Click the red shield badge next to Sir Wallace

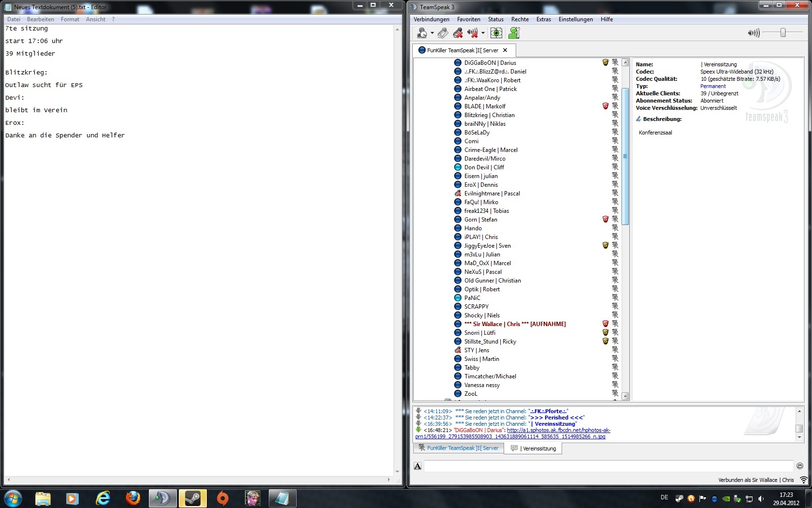tap(605, 324)
